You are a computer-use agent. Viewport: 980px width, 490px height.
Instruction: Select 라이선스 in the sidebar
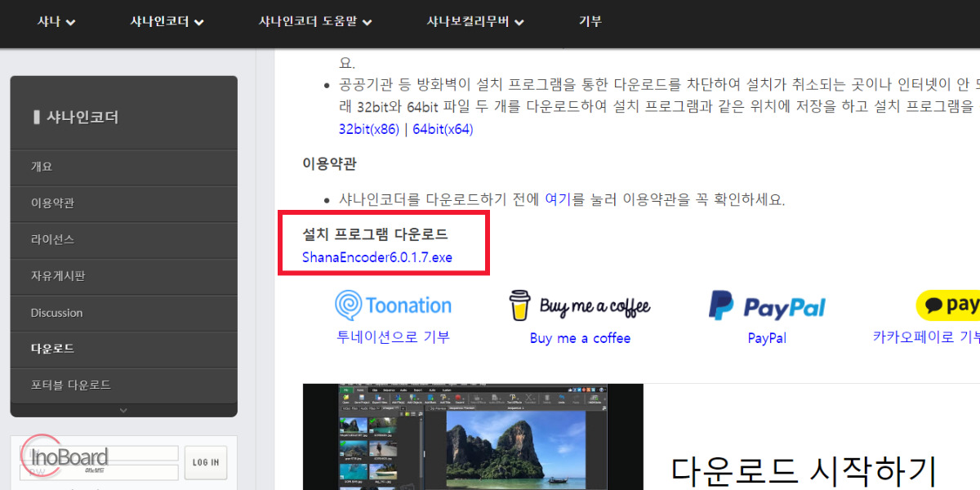[x=123, y=239]
